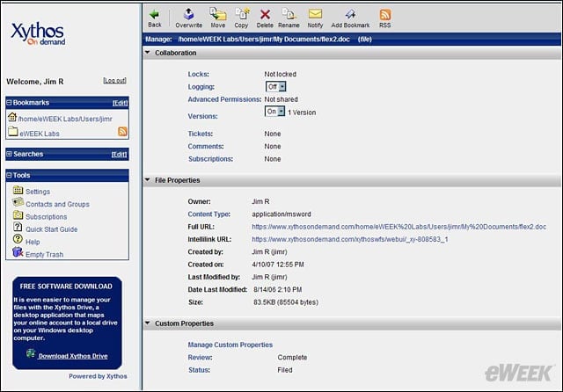Click the Edit link in Bookmarks header
Image resolution: width=563 pixels, height=392 pixels.
click(120, 103)
